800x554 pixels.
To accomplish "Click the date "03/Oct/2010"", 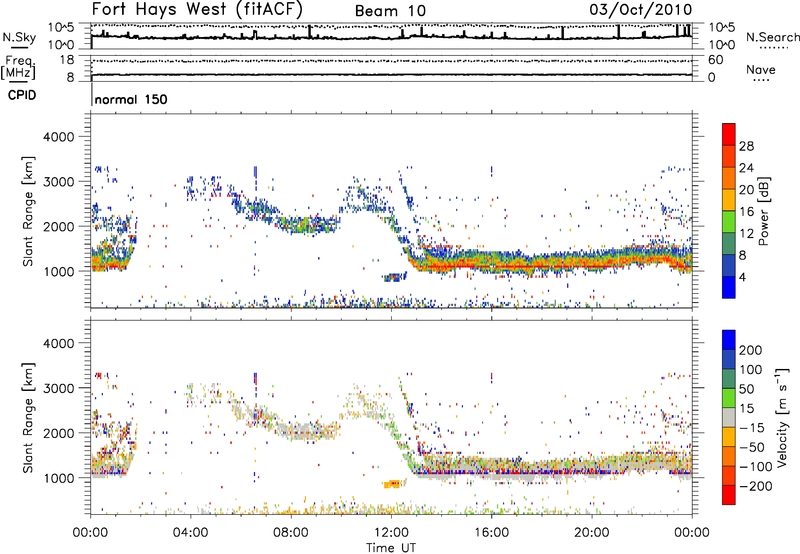I will coord(641,10).
